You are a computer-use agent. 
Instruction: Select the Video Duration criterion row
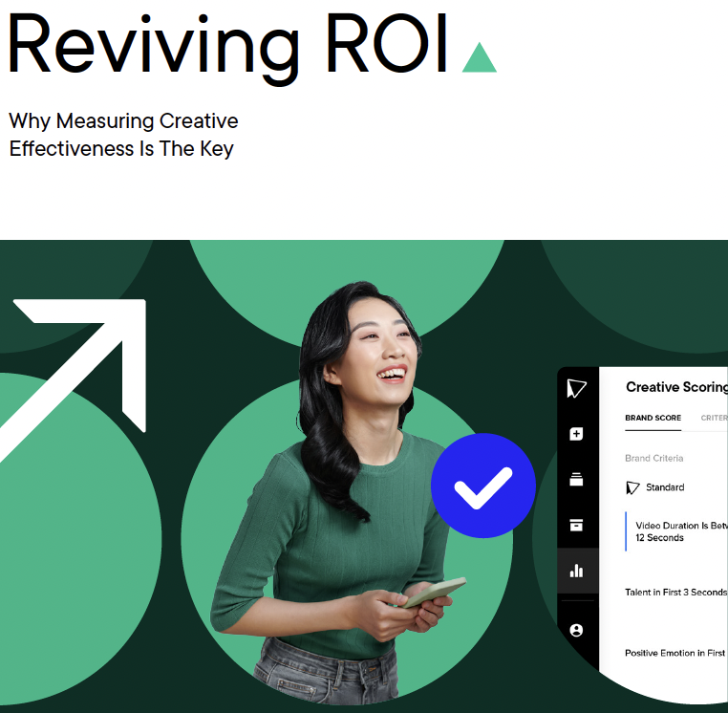[676, 531]
